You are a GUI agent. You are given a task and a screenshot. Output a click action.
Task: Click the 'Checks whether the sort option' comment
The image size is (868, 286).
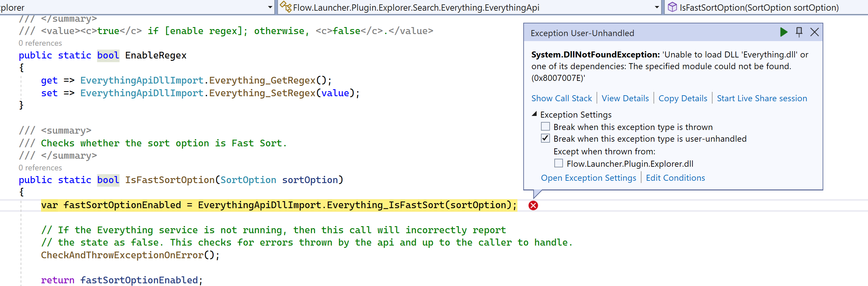(x=164, y=143)
